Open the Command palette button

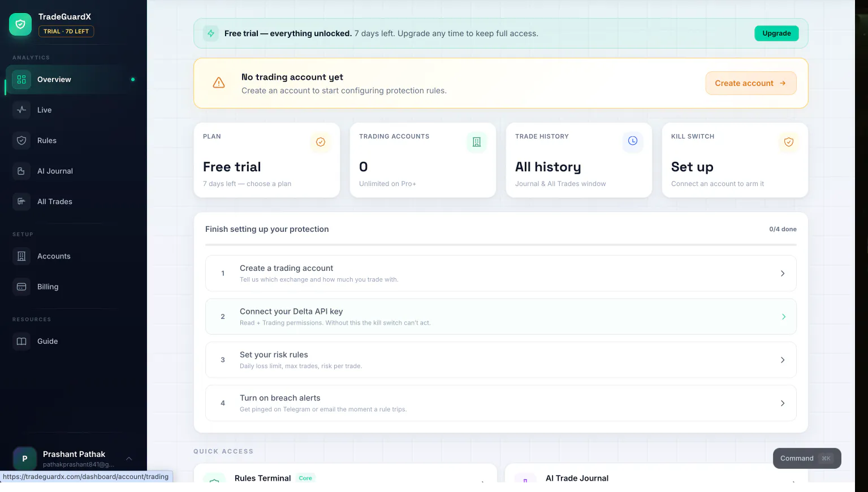coord(807,459)
